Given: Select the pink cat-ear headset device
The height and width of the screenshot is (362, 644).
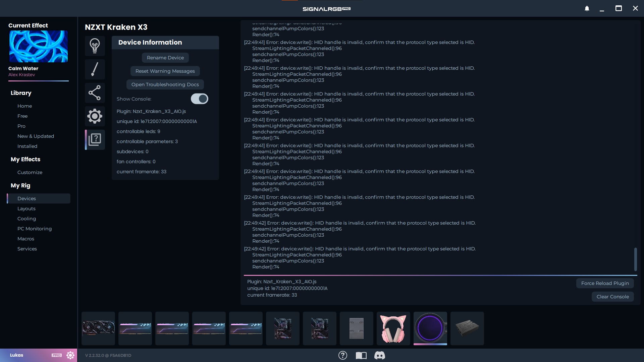Looking at the screenshot, I should click(x=393, y=328).
